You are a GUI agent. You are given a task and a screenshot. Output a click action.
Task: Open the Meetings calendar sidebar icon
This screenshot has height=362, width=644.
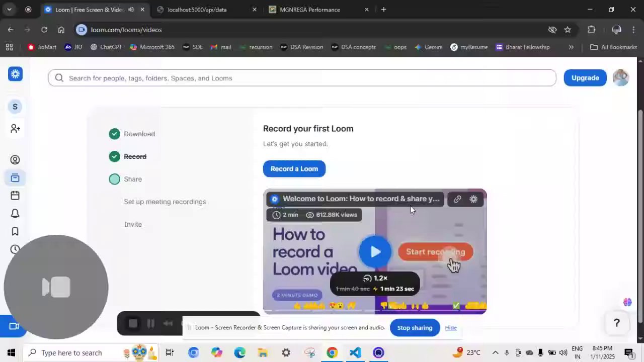(x=15, y=196)
